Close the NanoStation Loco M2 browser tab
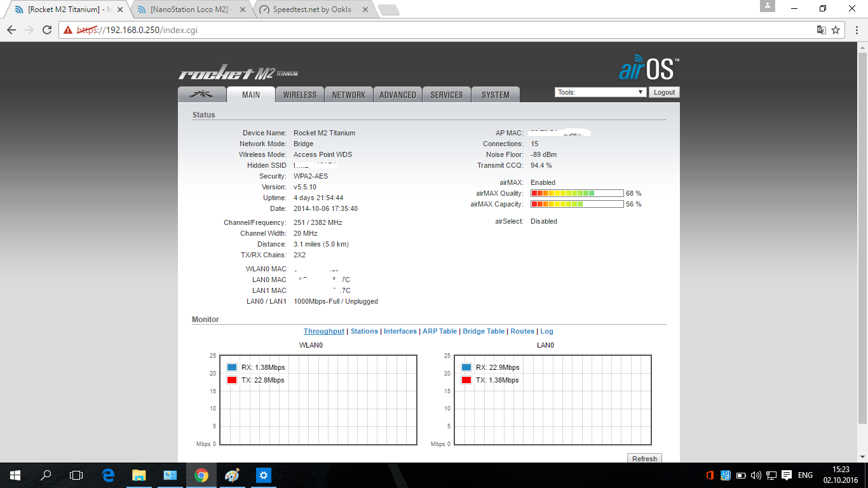This screenshot has width=868, height=488. coord(244,10)
